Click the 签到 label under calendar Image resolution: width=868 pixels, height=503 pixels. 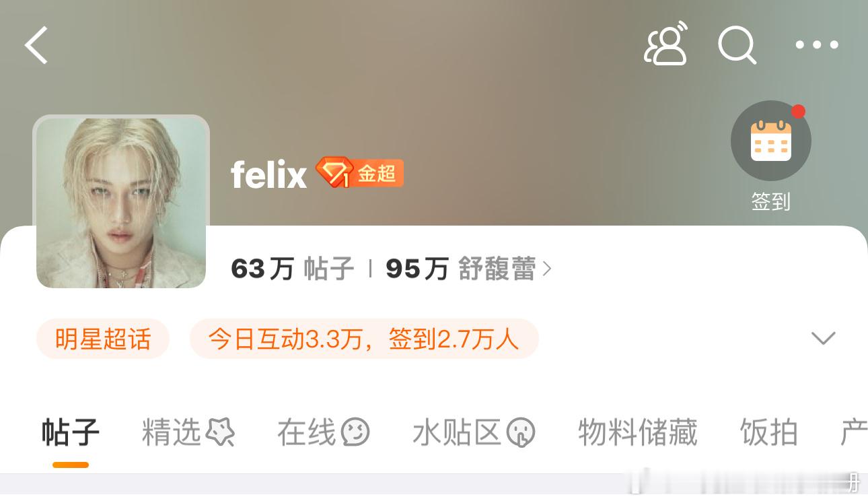(x=771, y=201)
